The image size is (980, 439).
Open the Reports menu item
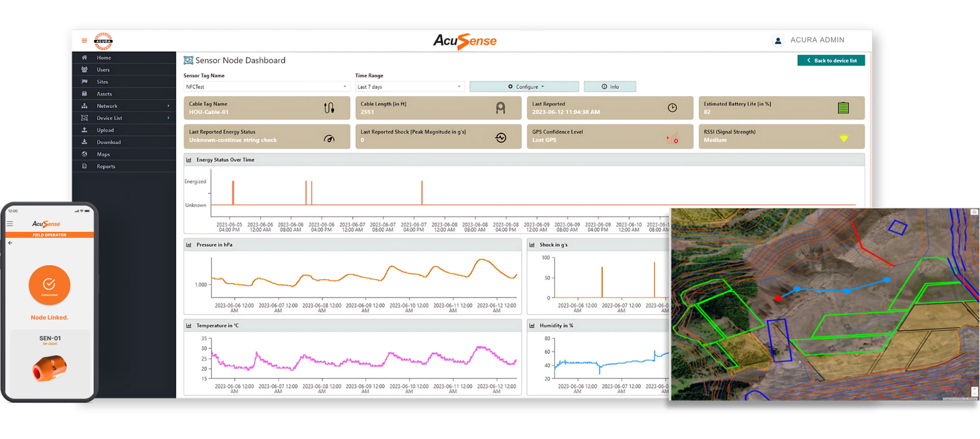(124, 166)
